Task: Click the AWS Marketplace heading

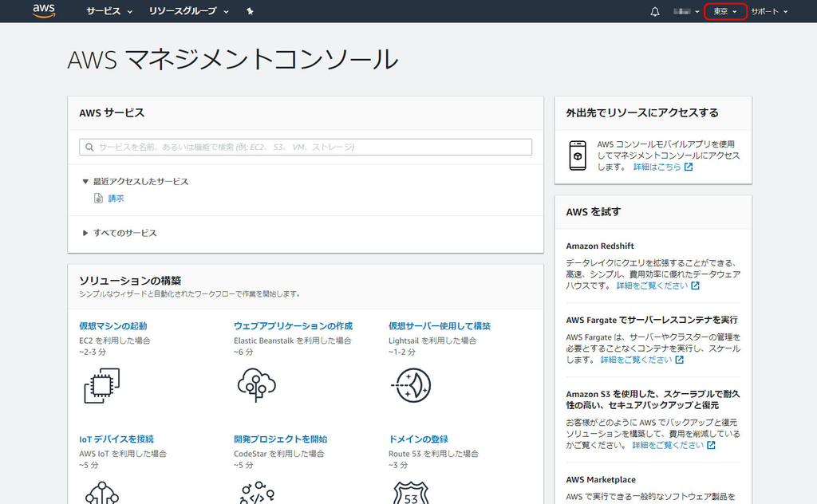Action: [601, 479]
